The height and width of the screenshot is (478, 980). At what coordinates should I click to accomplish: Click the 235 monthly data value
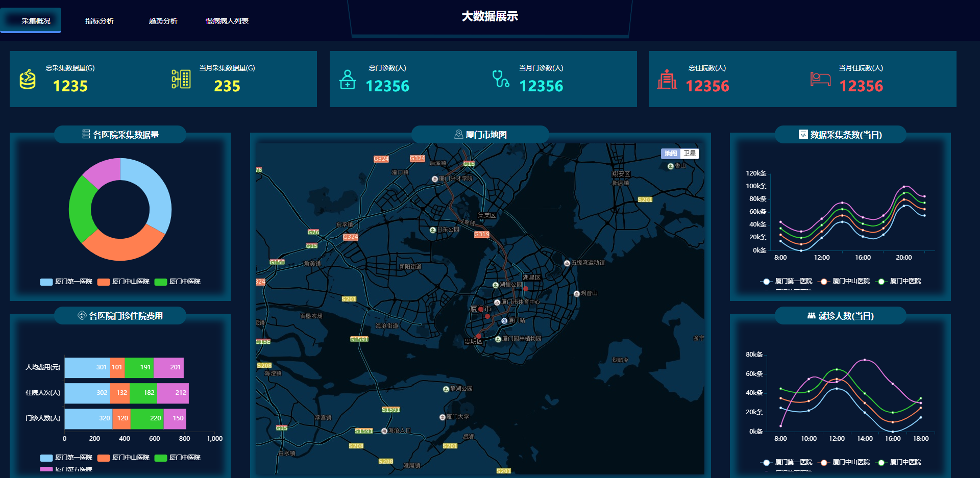(227, 86)
